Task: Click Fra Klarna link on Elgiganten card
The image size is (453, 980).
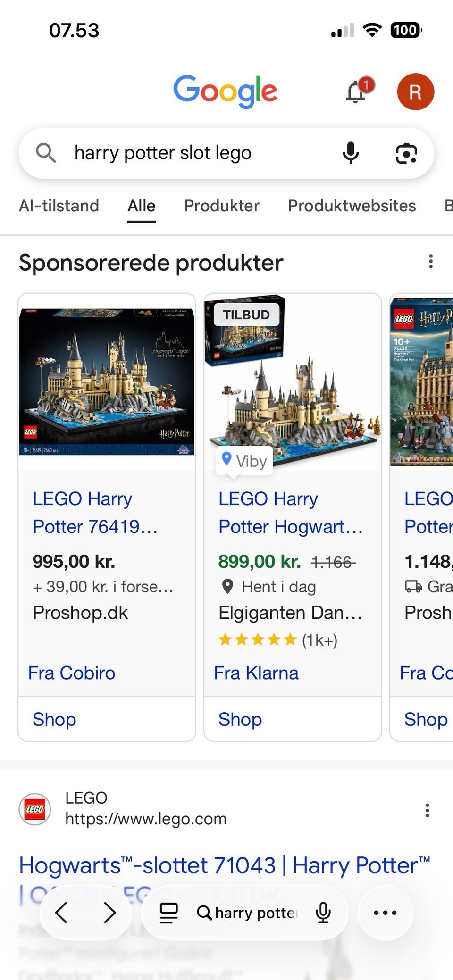Action: 256,673
